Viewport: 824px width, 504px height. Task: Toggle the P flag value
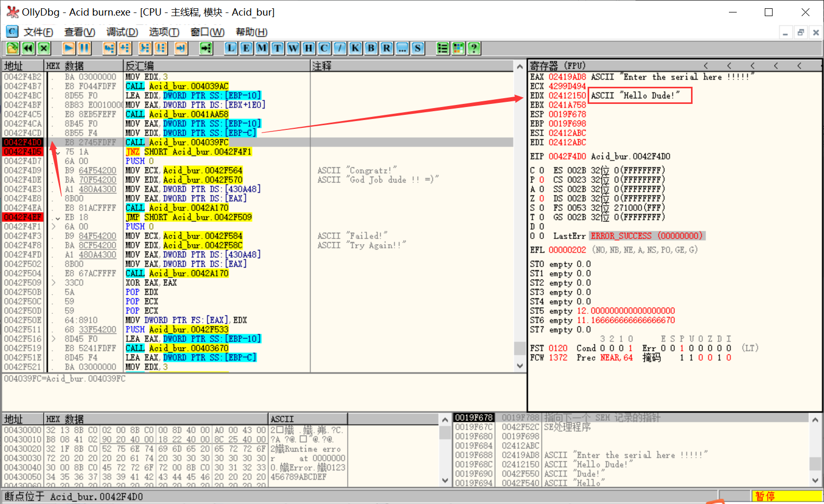point(542,180)
